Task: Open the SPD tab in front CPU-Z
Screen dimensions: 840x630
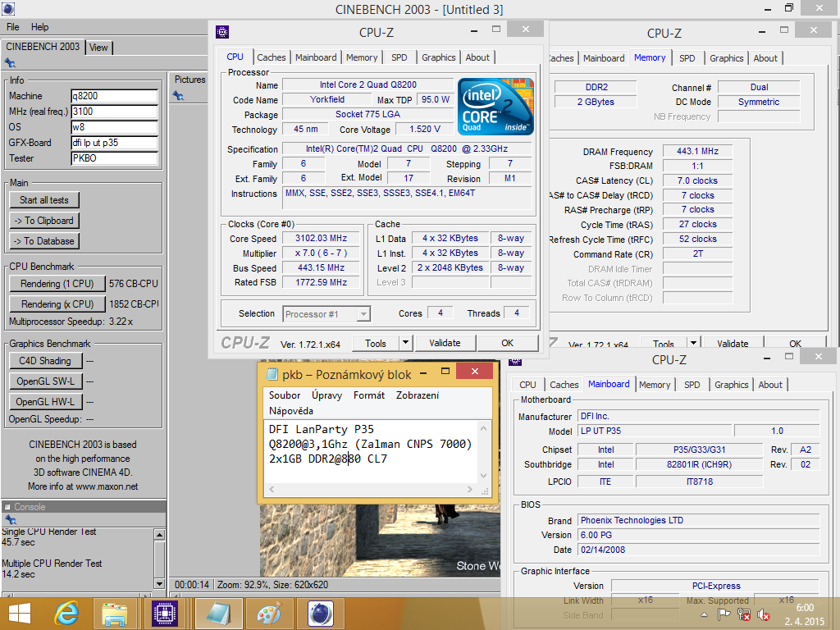Action: click(399, 57)
